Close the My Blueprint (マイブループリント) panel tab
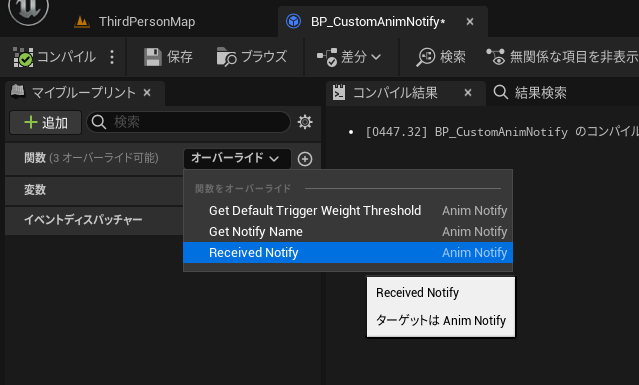 (x=147, y=93)
